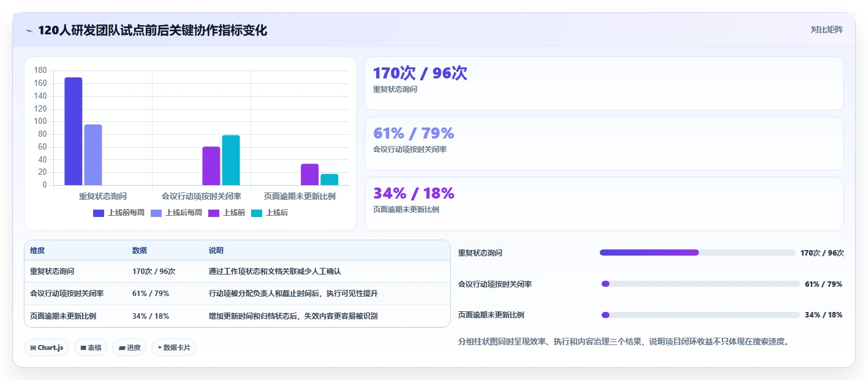868x380 pixels.
Task: Click the 分组柱状图同时呈现效率 summary note
Action: (x=625, y=341)
